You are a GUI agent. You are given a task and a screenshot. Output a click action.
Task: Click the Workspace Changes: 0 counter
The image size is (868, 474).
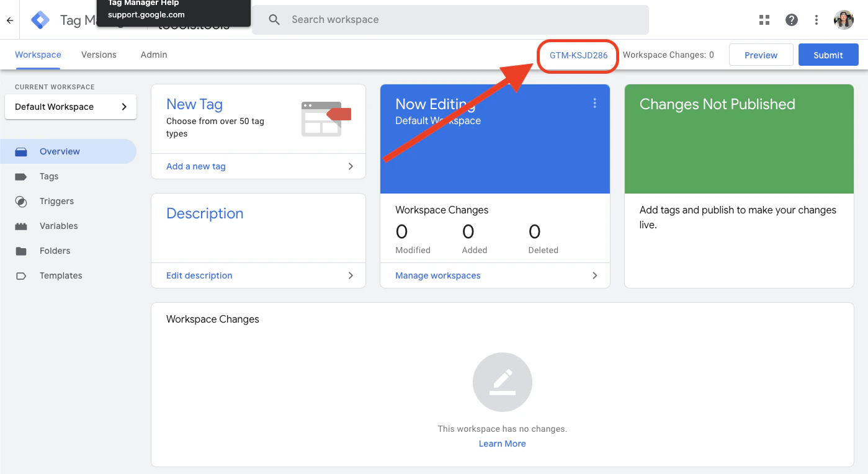[x=668, y=55]
